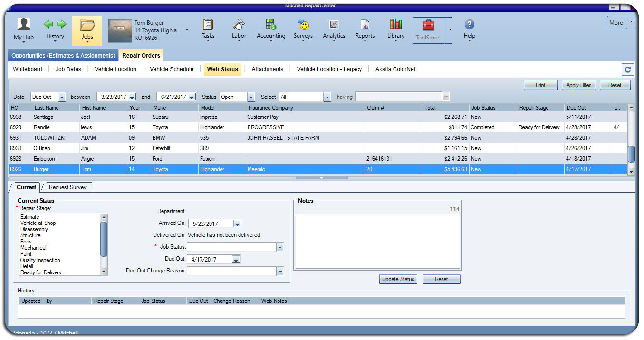Select the Repair Orders tab
Image resolution: width=644 pixels, height=340 pixels.
tap(141, 55)
